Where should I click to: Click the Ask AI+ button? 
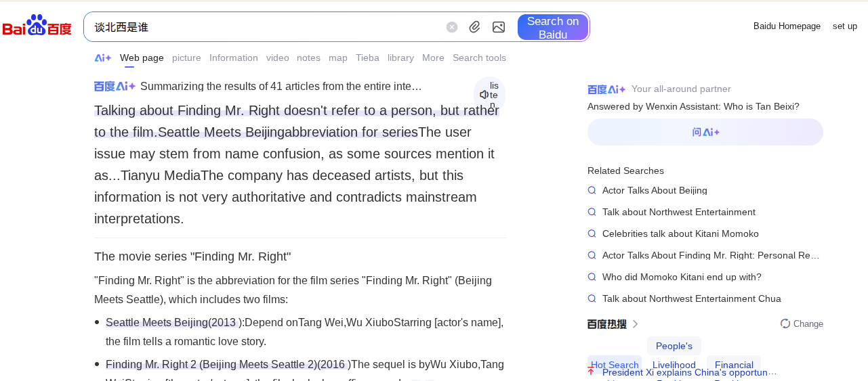point(705,132)
